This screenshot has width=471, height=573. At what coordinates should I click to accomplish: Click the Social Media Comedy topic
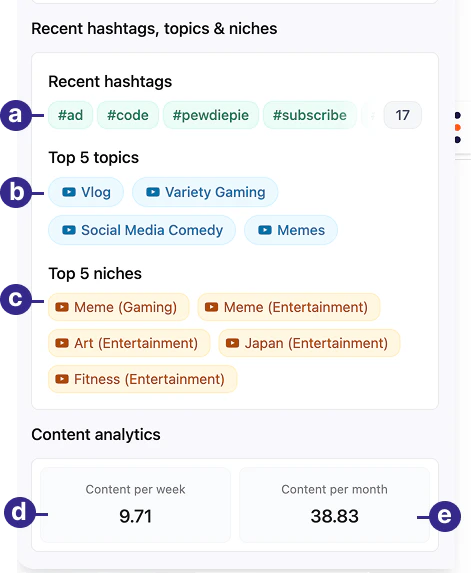pos(142,230)
